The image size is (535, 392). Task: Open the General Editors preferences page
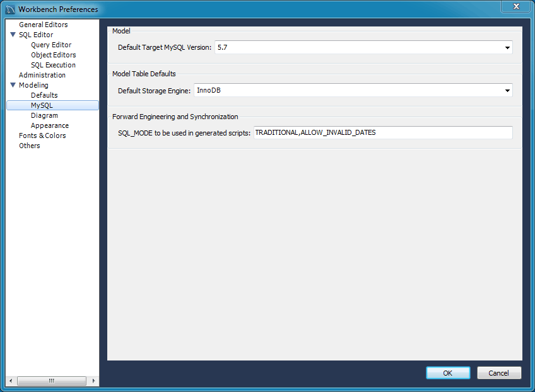coord(44,25)
